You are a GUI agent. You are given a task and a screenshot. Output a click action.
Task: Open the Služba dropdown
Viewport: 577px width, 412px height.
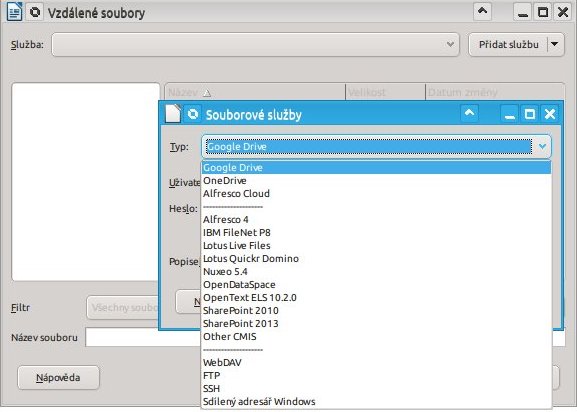255,45
